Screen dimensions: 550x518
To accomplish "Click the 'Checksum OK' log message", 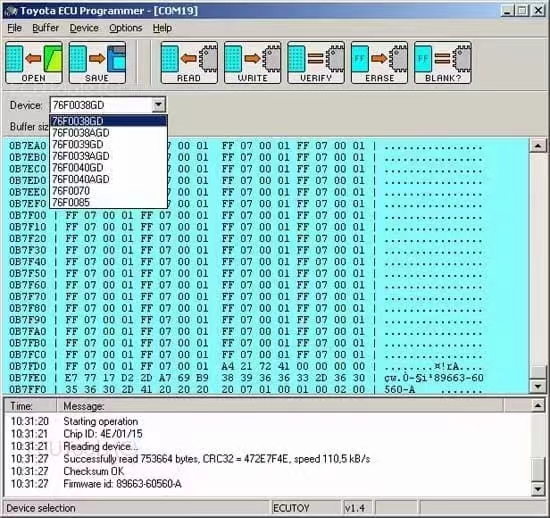I will (x=94, y=471).
